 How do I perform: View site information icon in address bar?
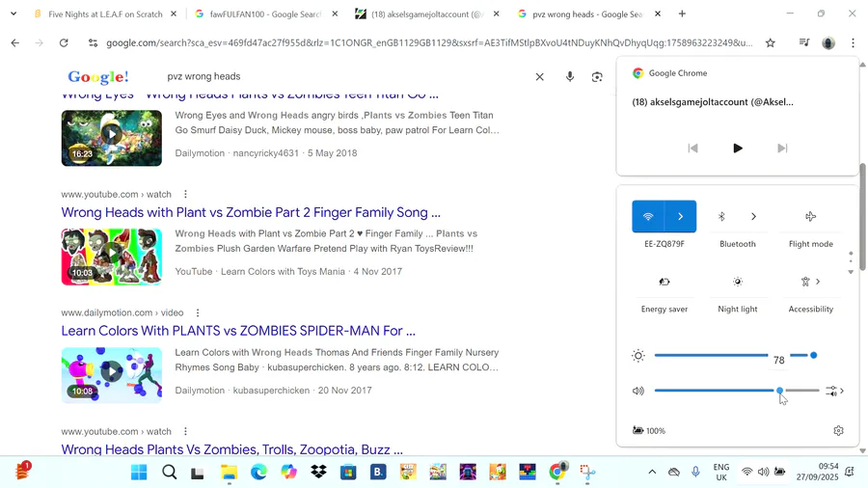(93, 42)
